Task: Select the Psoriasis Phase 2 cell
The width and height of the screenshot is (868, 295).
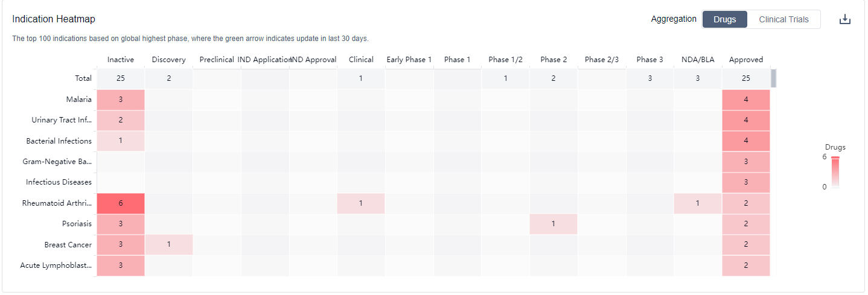Action: [554, 224]
